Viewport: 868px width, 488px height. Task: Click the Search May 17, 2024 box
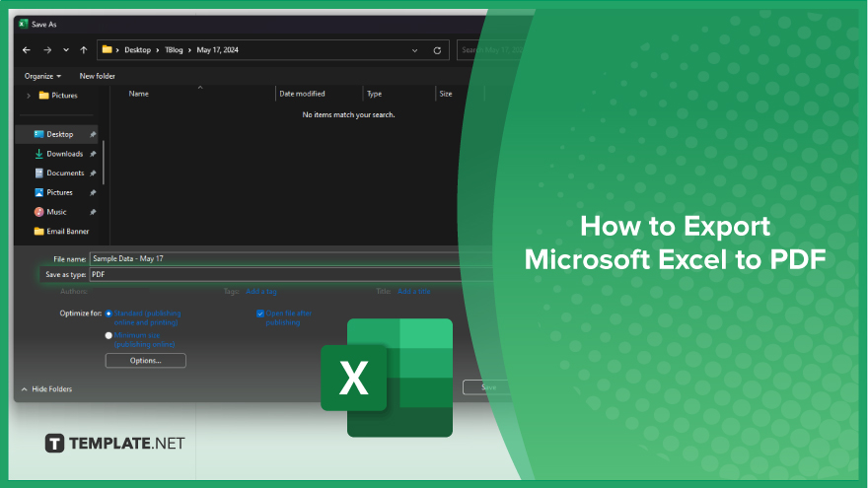490,50
